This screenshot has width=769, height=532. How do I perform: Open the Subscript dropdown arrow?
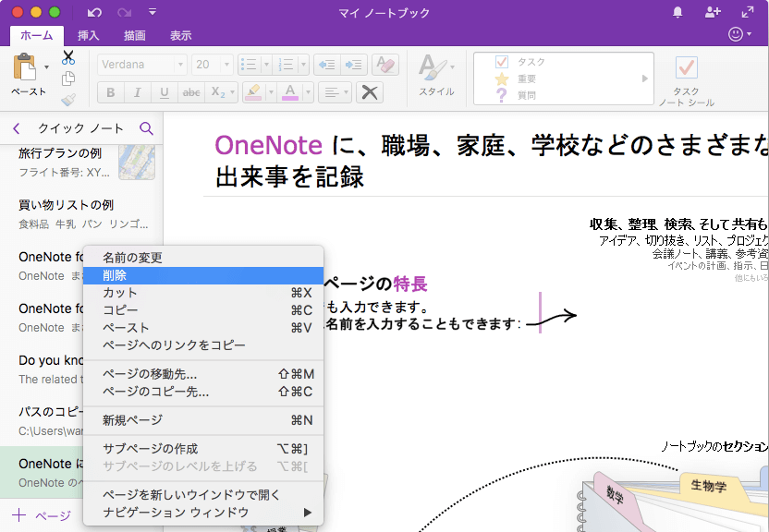coord(233,92)
